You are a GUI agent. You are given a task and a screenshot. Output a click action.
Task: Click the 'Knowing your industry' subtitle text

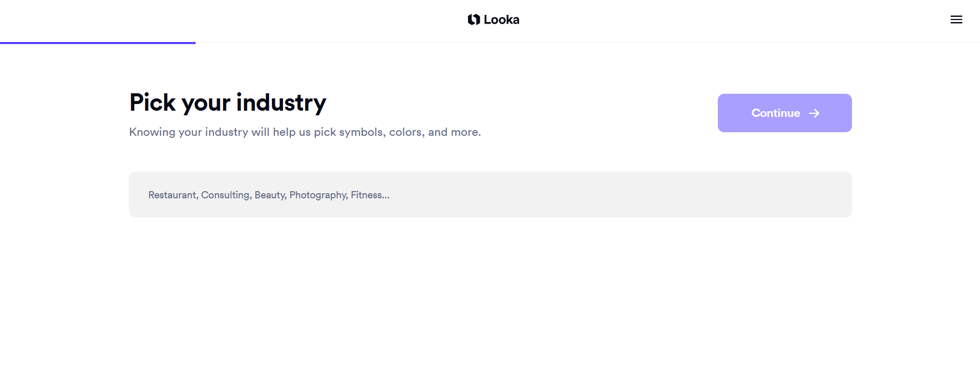[305, 132]
